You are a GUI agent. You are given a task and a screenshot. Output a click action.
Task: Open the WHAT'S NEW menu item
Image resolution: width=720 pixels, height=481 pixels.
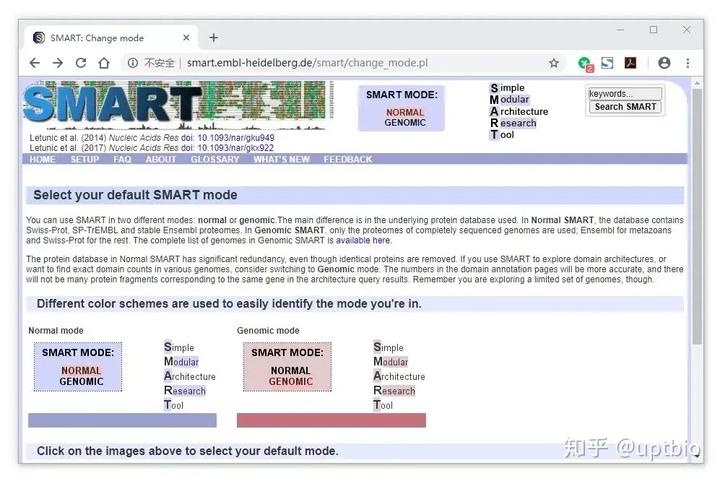pos(281,159)
